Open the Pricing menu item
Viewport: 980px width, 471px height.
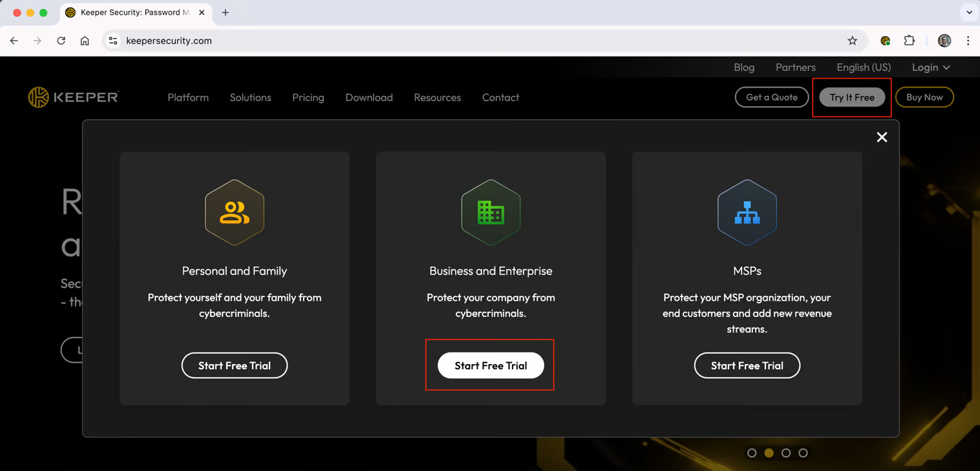(308, 97)
